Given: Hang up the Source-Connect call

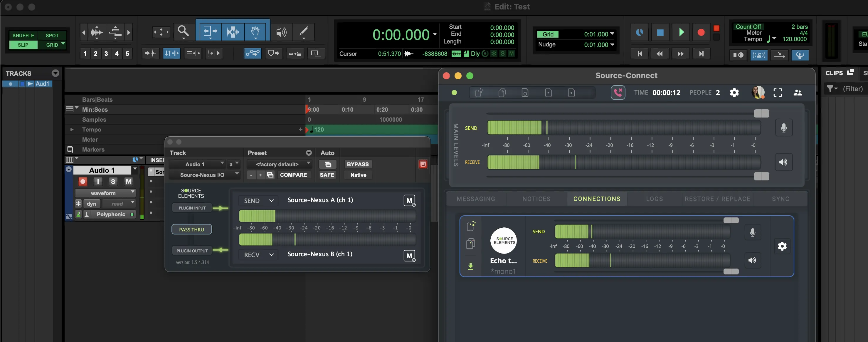Looking at the screenshot, I should point(618,93).
